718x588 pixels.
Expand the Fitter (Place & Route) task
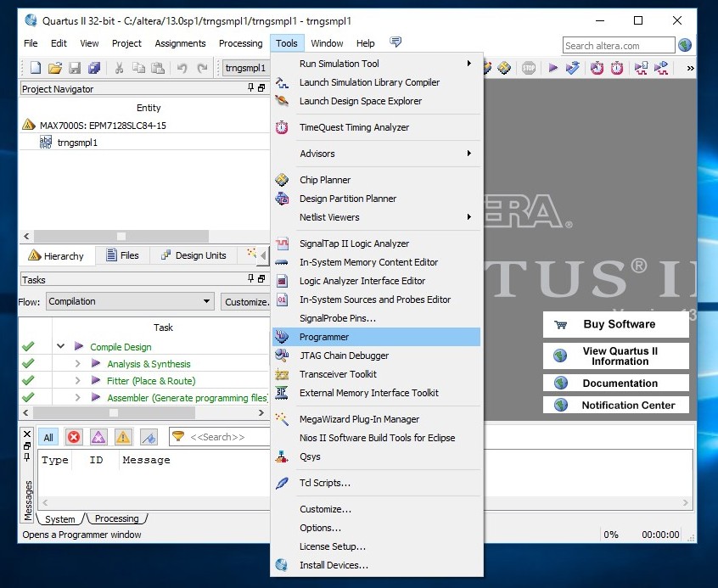[77, 381]
